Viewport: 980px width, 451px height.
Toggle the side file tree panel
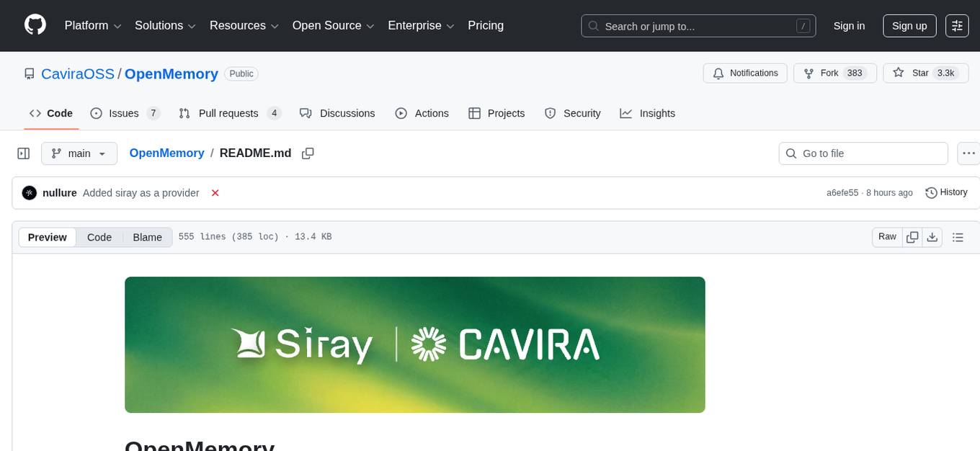[x=23, y=153]
